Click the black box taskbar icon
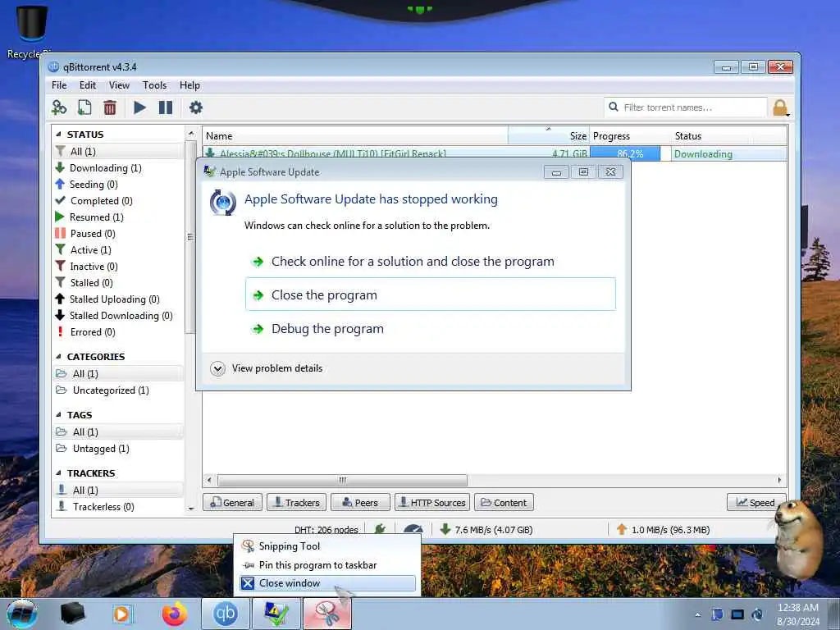The width and height of the screenshot is (840, 630). click(x=73, y=614)
